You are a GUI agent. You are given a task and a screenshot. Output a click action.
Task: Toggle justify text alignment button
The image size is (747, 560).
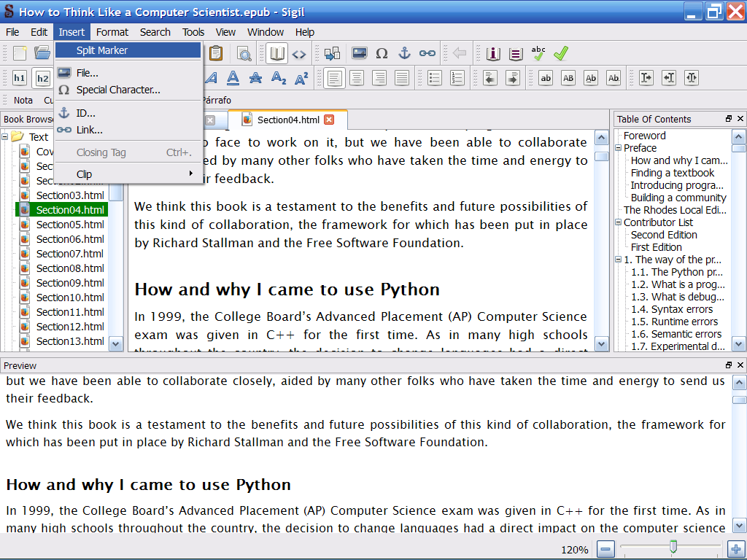402,78
